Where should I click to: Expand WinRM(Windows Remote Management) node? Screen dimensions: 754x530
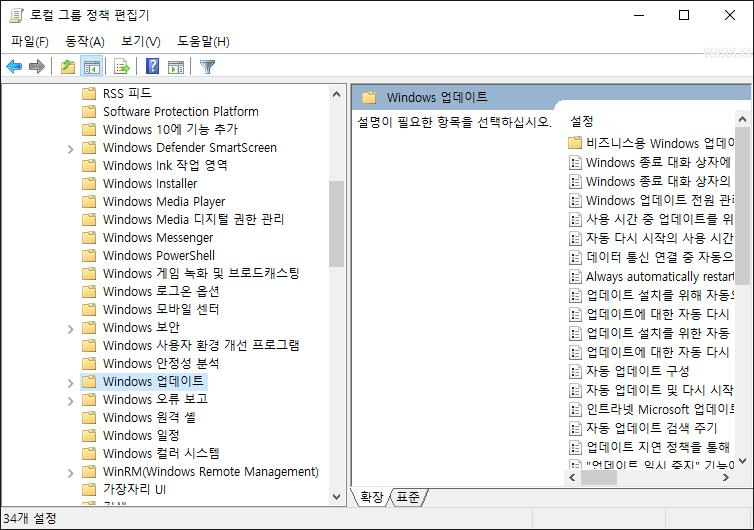[x=71, y=473]
